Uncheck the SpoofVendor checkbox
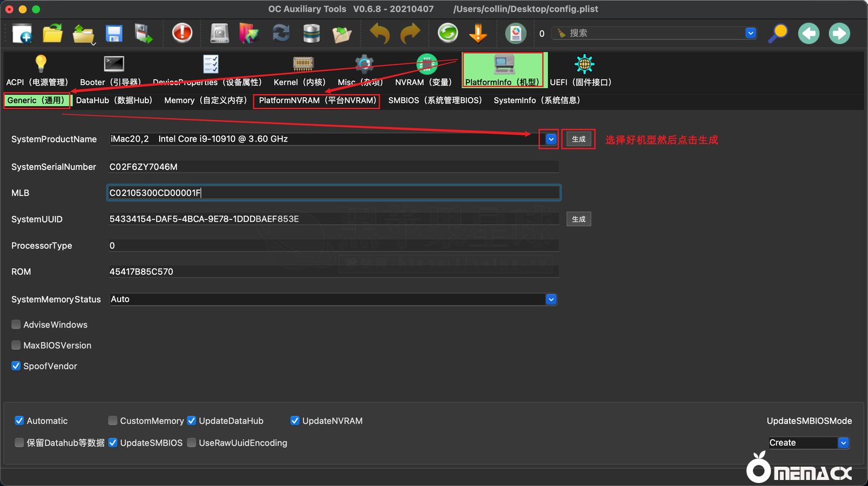Screen dimensions: 868x486 pyautogui.click(x=16, y=366)
